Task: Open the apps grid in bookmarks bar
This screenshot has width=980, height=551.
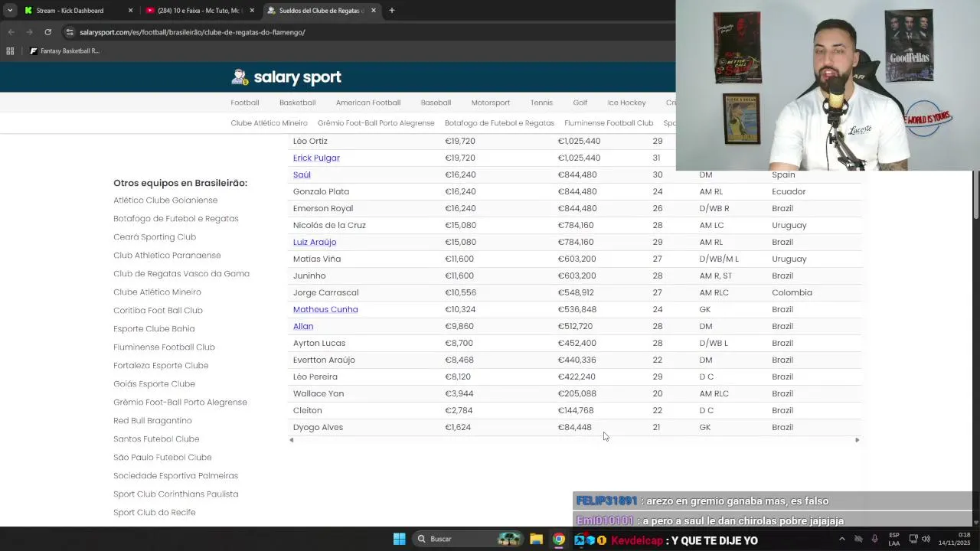Action: point(10,51)
